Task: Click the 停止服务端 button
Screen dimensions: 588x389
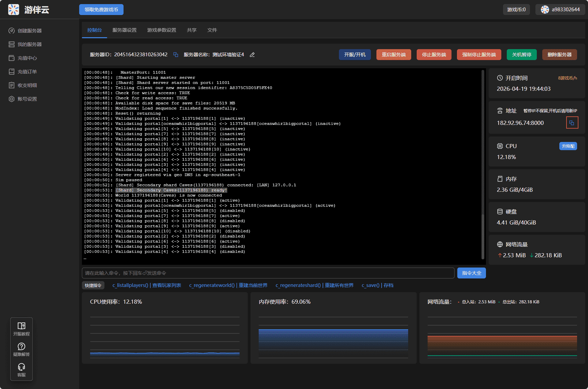Action: (434, 55)
